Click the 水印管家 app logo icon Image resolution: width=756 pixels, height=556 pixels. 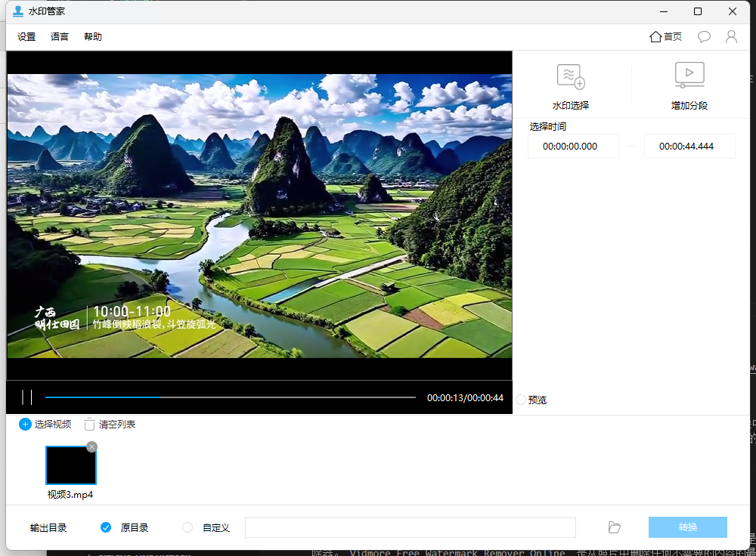click(18, 11)
